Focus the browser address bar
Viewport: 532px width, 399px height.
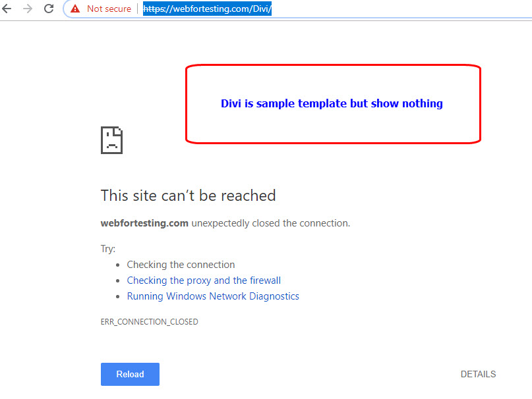pos(363,9)
